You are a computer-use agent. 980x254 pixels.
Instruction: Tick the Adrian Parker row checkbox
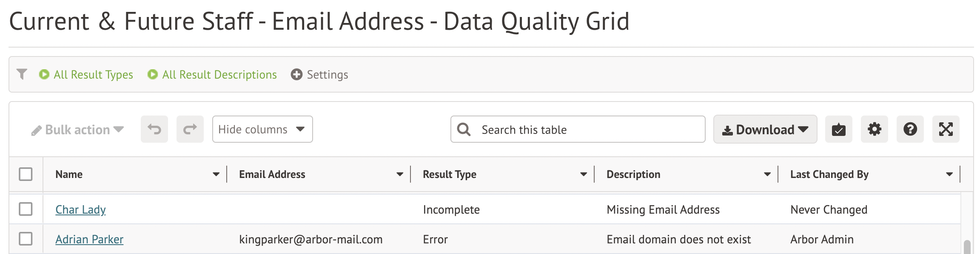[26, 239]
